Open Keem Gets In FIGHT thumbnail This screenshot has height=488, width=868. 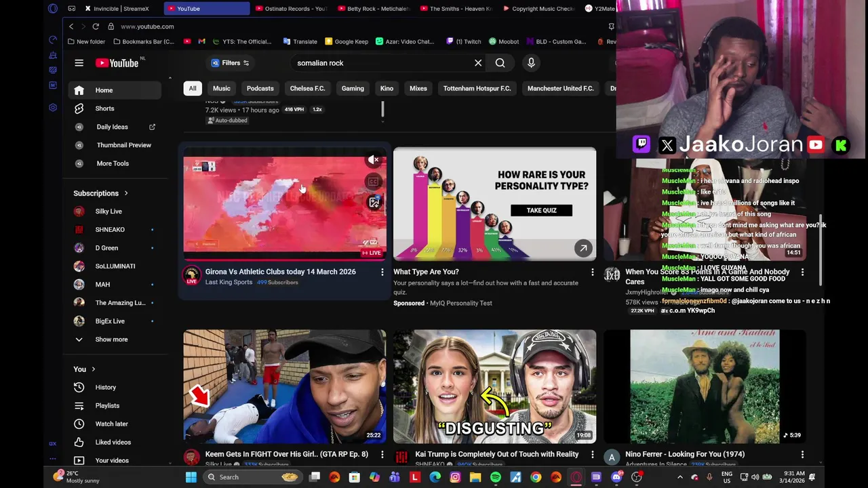(x=285, y=386)
